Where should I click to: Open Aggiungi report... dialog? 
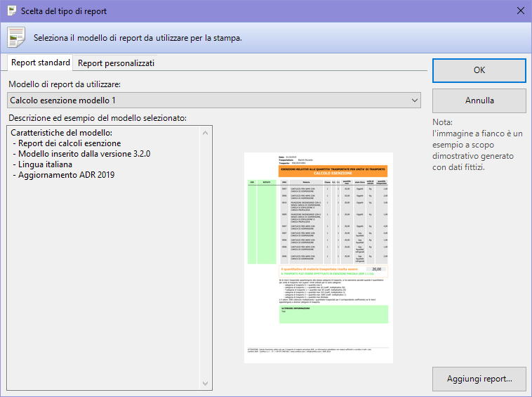[x=479, y=379]
